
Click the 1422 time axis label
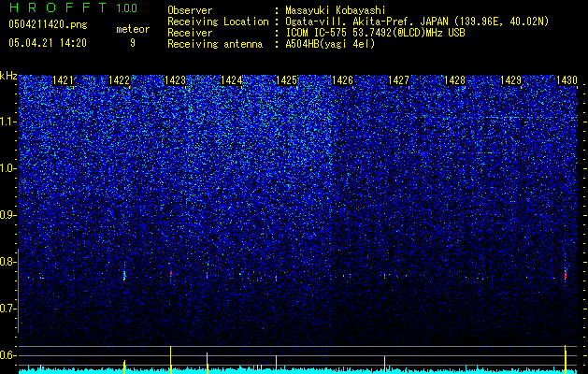(119, 80)
